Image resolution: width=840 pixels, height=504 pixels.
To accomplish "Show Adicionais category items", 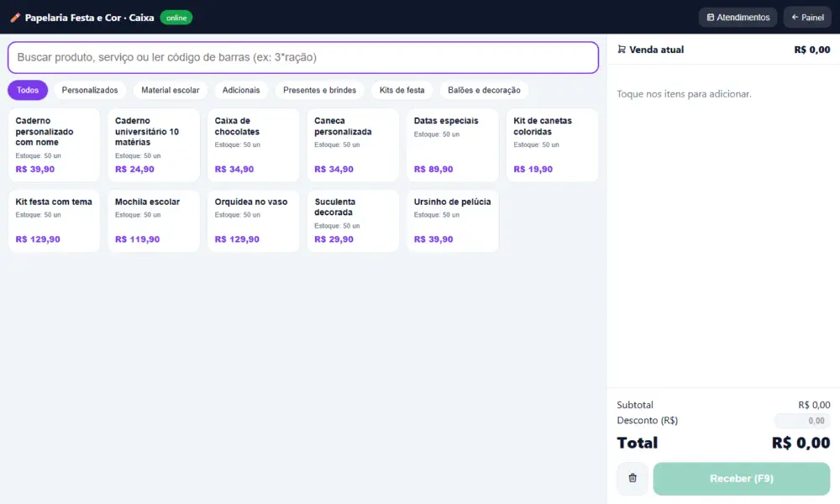I will (241, 90).
